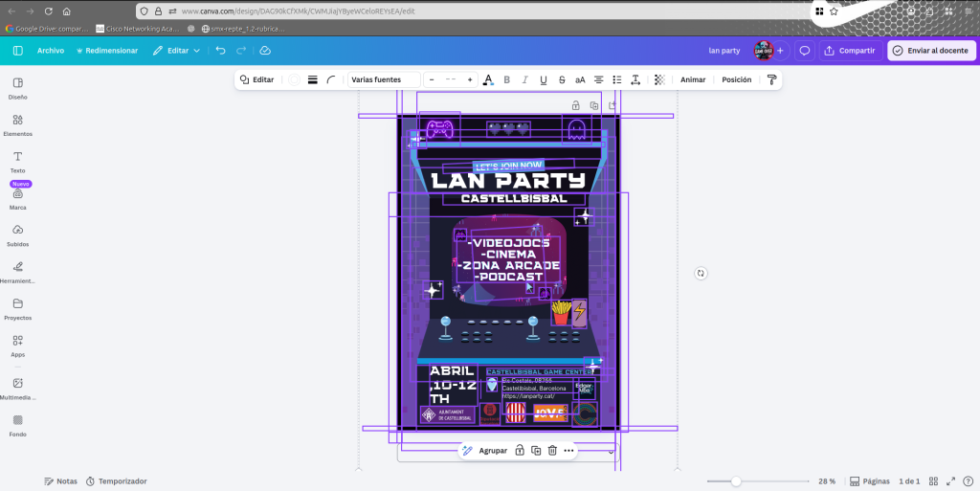This screenshot has width=980, height=491.
Task: Click the zoom slider handle
Action: (x=736, y=481)
